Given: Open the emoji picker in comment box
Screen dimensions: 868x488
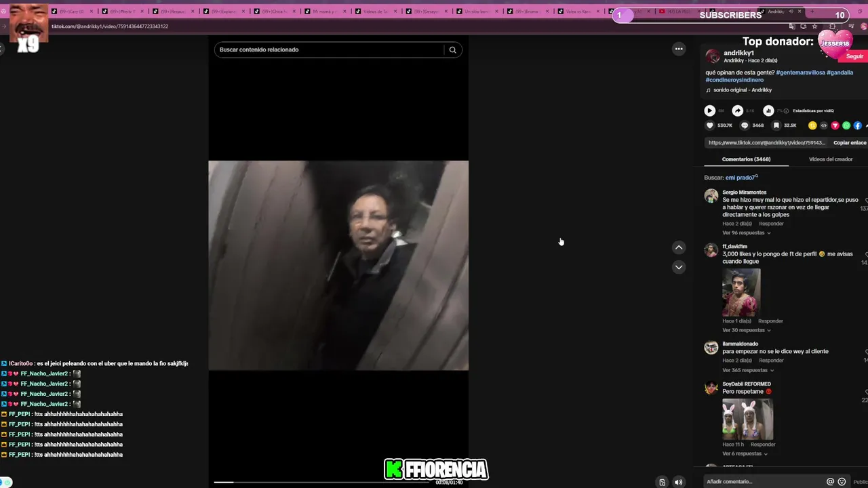Looking at the screenshot, I should 842,481.
